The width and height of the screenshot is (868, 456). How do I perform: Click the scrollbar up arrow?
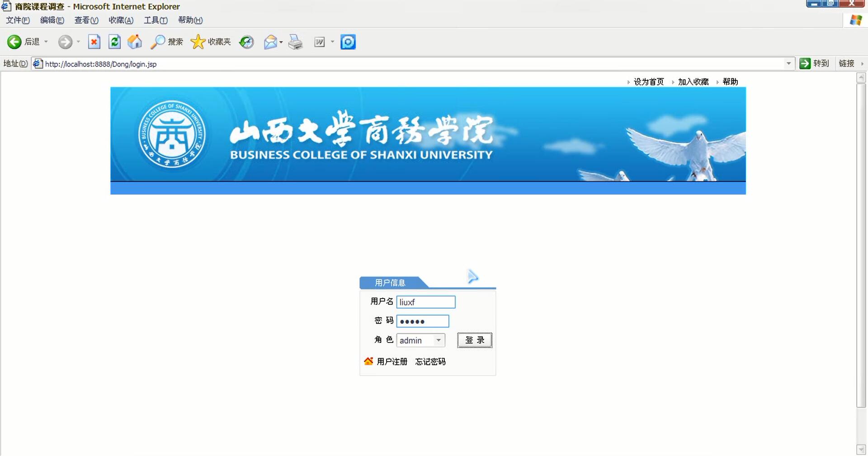pos(861,77)
